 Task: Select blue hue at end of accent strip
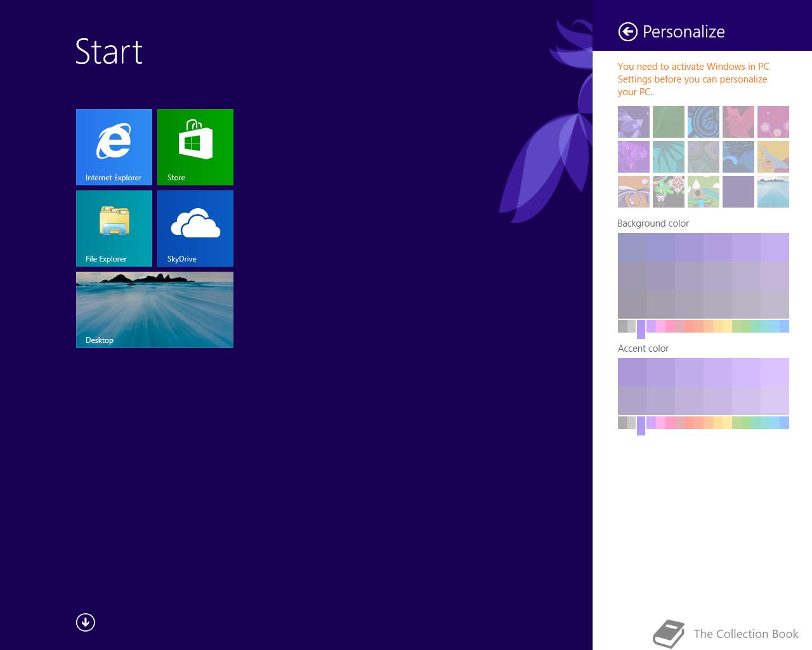(784, 423)
